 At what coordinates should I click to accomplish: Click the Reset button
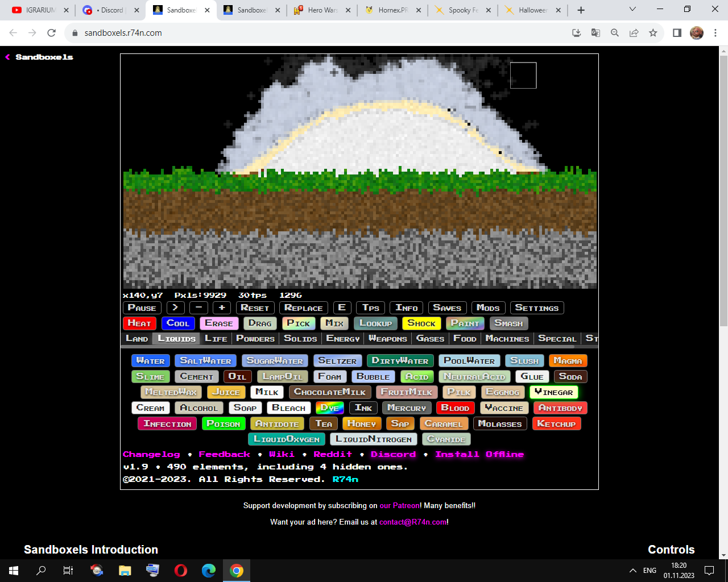(x=255, y=307)
